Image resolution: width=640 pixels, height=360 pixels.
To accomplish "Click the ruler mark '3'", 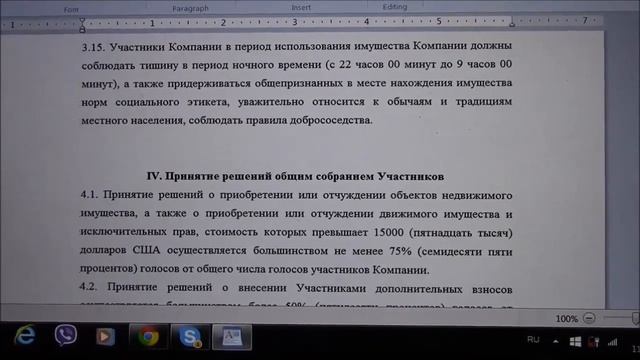I will click(x=294, y=22).
